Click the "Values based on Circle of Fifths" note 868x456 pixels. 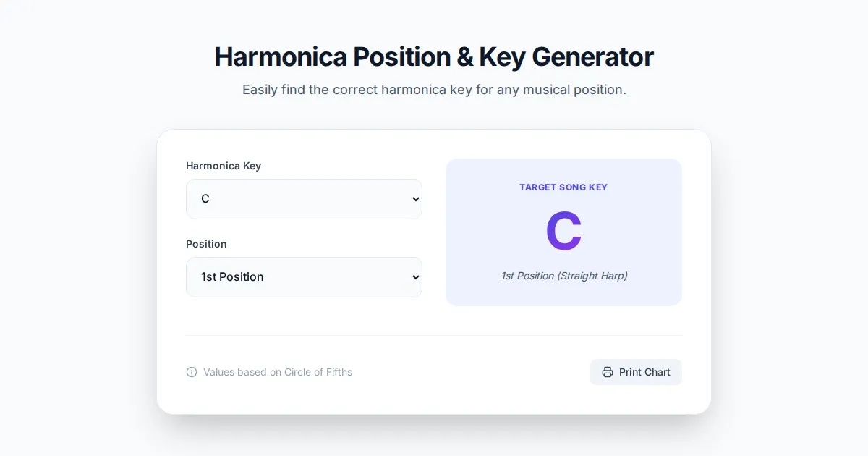pyautogui.click(x=278, y=372)
